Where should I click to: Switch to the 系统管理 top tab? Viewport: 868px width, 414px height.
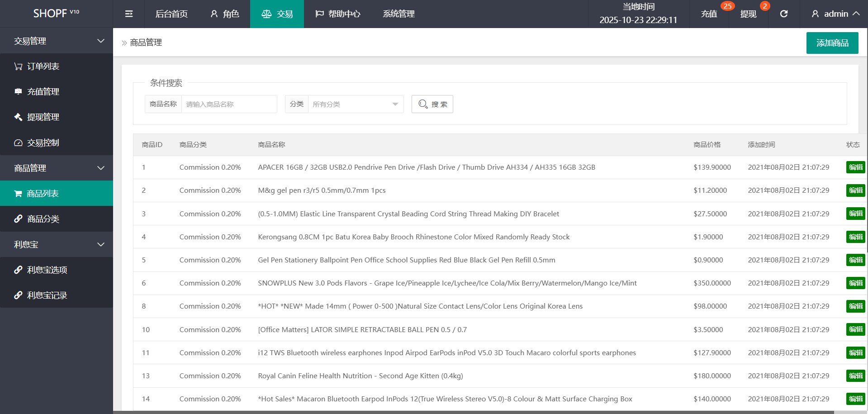pos(398,14)
